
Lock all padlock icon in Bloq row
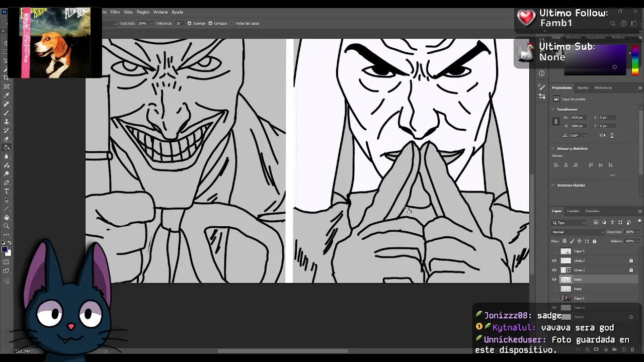(594, 241)
